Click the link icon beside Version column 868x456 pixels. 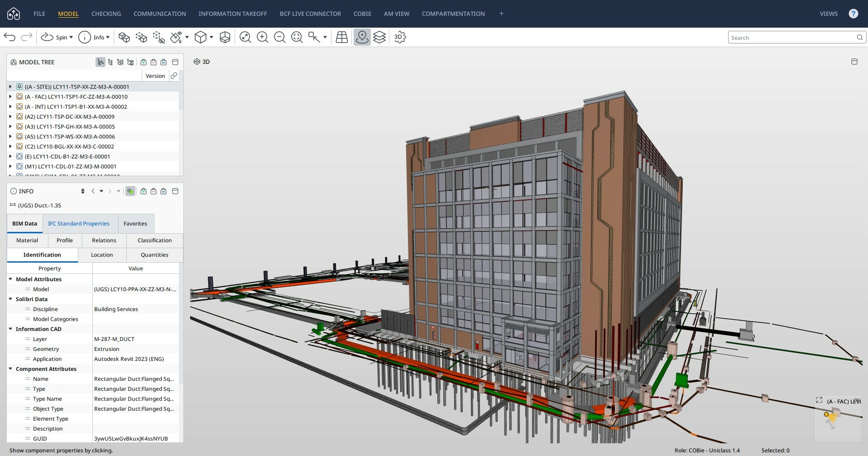(174, 76)
